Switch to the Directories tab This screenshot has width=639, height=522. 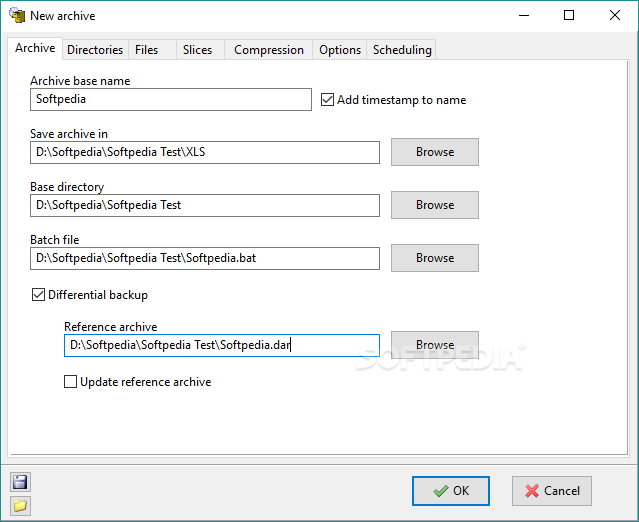95,50
